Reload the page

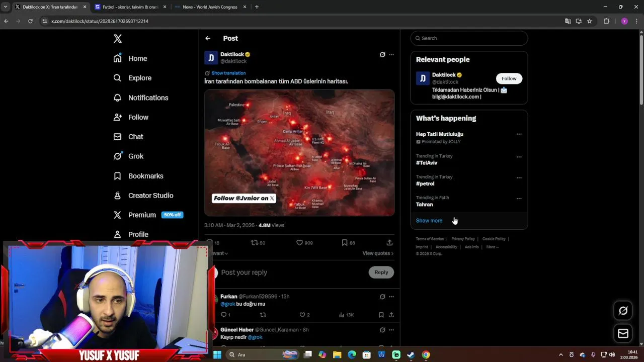(30, 21)
